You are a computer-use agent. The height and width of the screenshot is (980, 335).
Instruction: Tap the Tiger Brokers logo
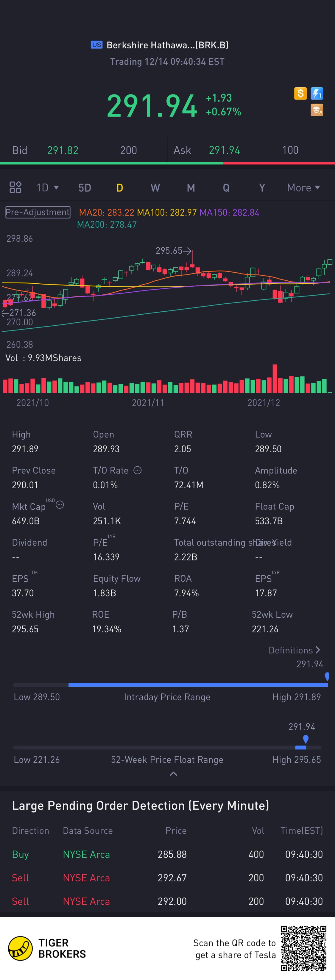coord(47,948)
